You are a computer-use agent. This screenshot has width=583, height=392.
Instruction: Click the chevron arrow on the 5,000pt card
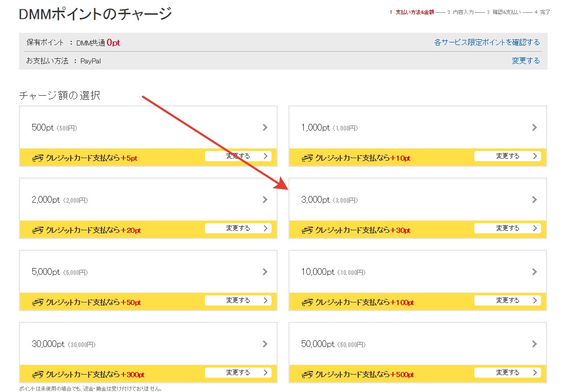[x=265, y=272]
